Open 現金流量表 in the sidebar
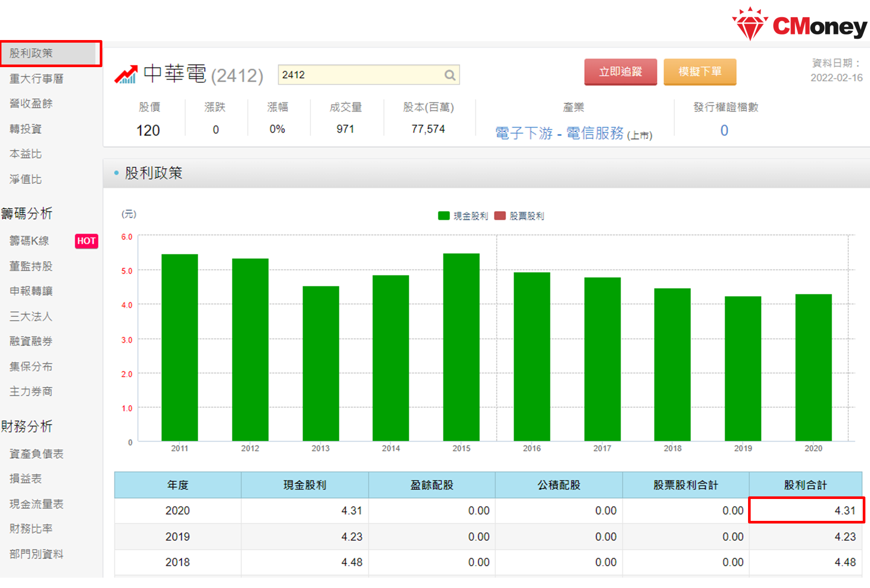This screenshot has width=870, height=588. tap(36, 504)
